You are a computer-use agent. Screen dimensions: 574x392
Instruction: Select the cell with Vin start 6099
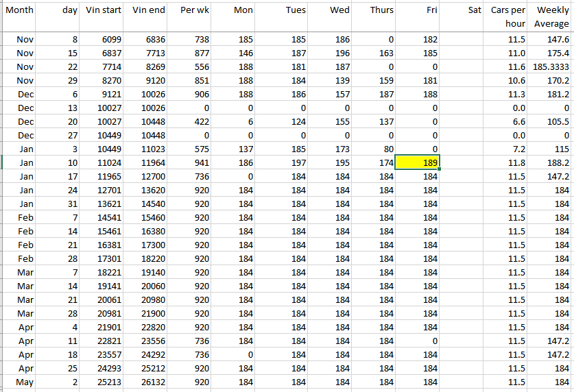[104, 39]
